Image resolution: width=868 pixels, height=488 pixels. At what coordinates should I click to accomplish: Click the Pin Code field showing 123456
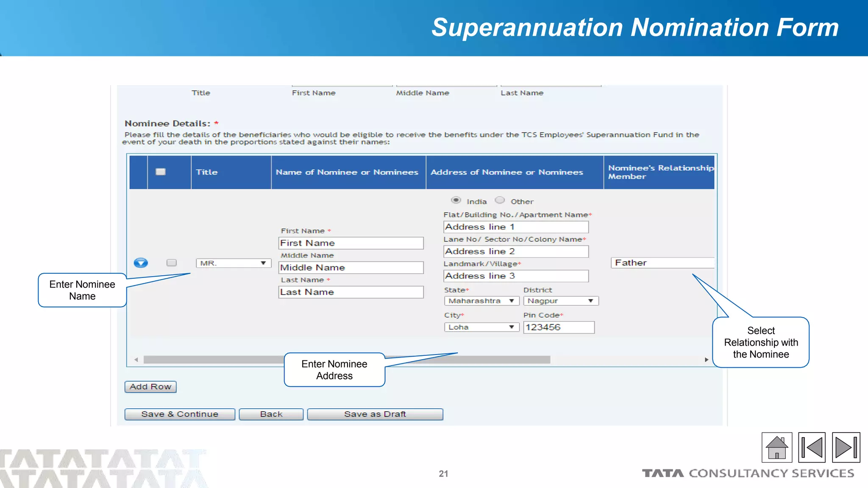coord(559,327)
